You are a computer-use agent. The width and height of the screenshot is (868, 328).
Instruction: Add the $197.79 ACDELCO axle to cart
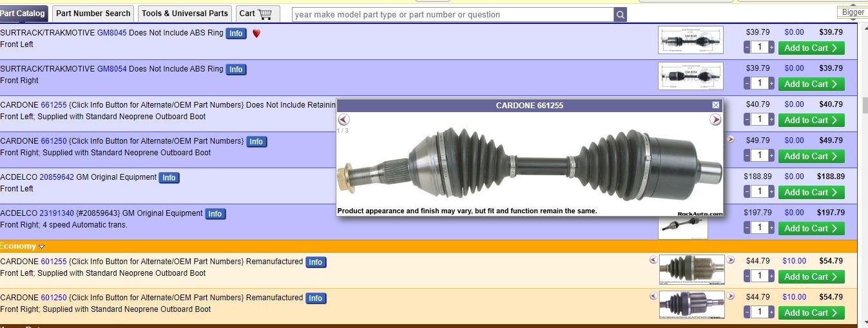tap(811, 228)
